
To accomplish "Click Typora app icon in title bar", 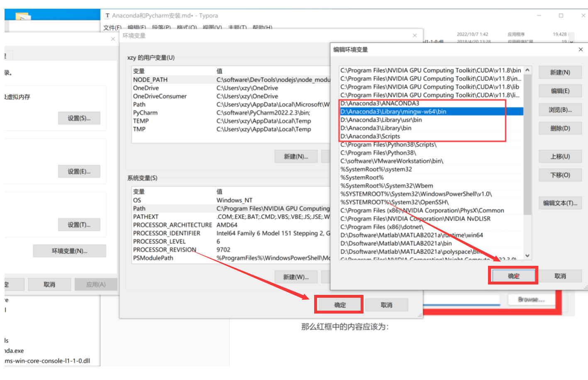I will (x=107, y=15).
